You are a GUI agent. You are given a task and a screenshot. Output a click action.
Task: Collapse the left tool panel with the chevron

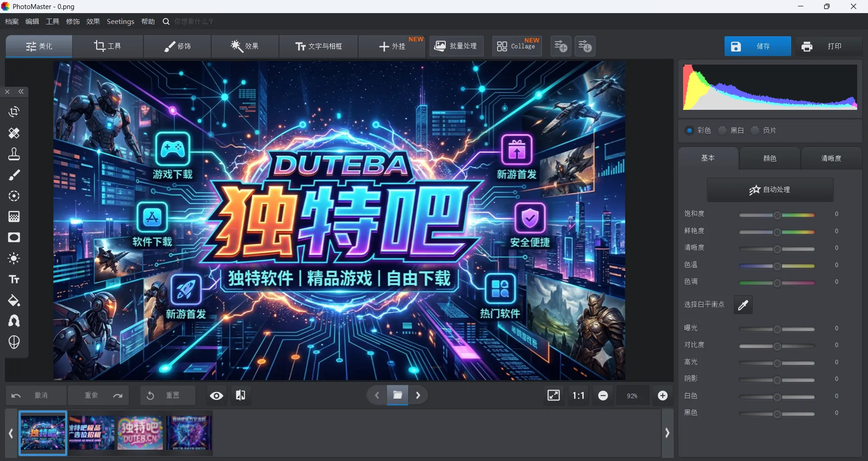pyautogui.click(x=21, y=92)
